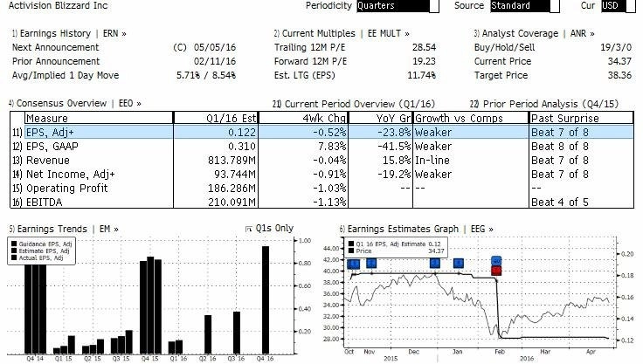Open the Cur currency dropdown showing USD

coord(619,6)
